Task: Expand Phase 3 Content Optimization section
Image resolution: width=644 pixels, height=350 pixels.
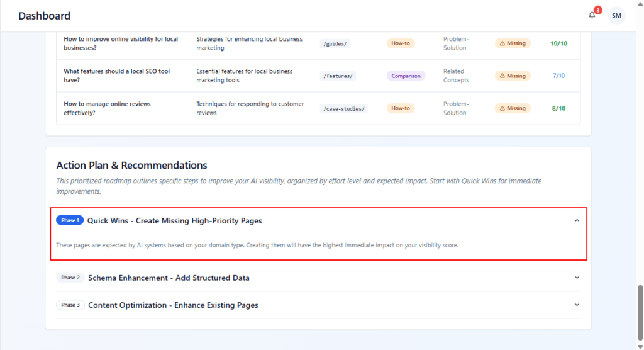Action: click(x=577, y=305)
